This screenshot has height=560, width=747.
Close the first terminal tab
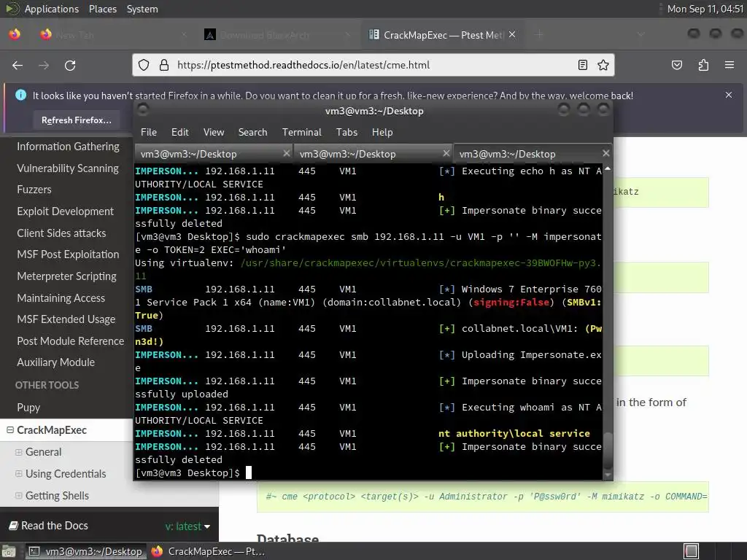pyautogui.click(x=286, y=153)
